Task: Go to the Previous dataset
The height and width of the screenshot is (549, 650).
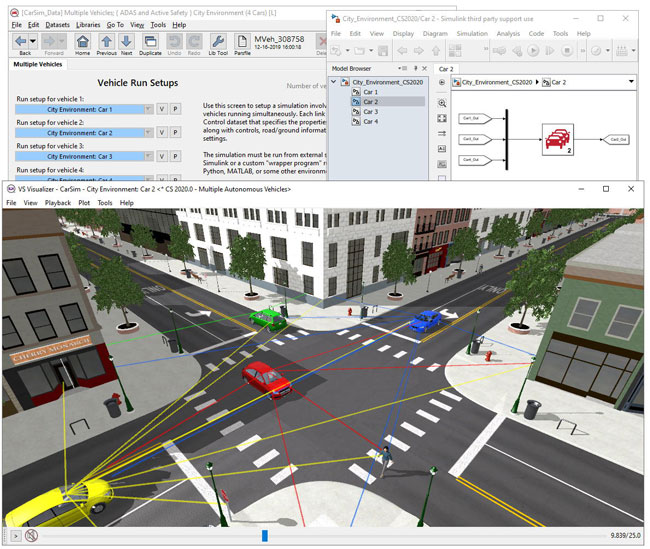Action: click(107, 41)
